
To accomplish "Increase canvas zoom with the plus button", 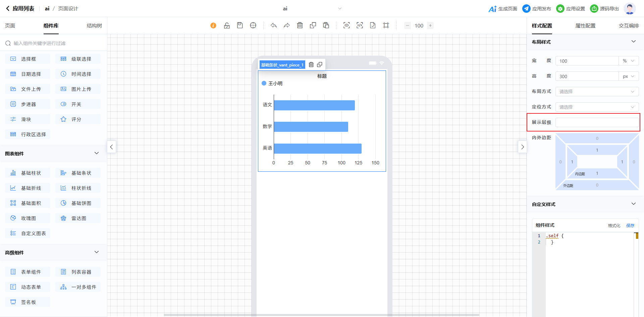I will [x=430, y=25].
